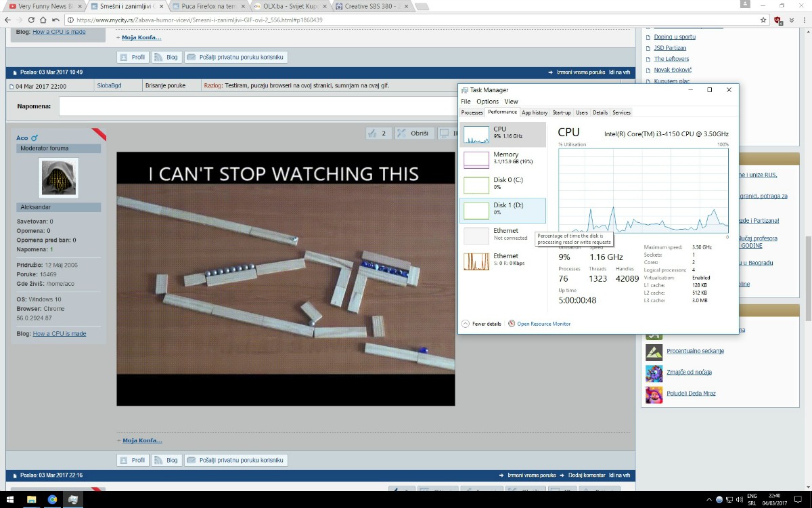This screenshot has height=508, width=812.
Task: Select Memory in Task Manager performance list
Action: 502,159
